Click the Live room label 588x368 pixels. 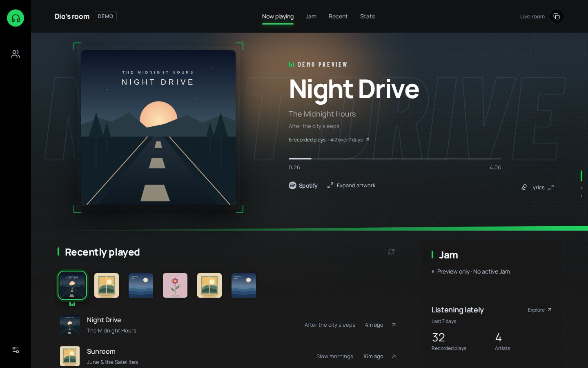click(x=532, y=17)
